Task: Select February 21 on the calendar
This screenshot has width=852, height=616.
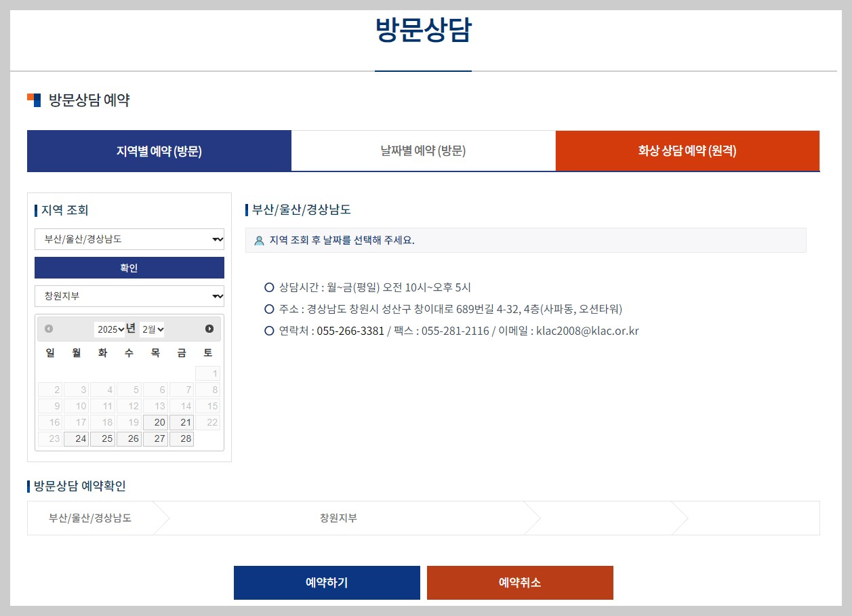Action: [x=182, y=423]
